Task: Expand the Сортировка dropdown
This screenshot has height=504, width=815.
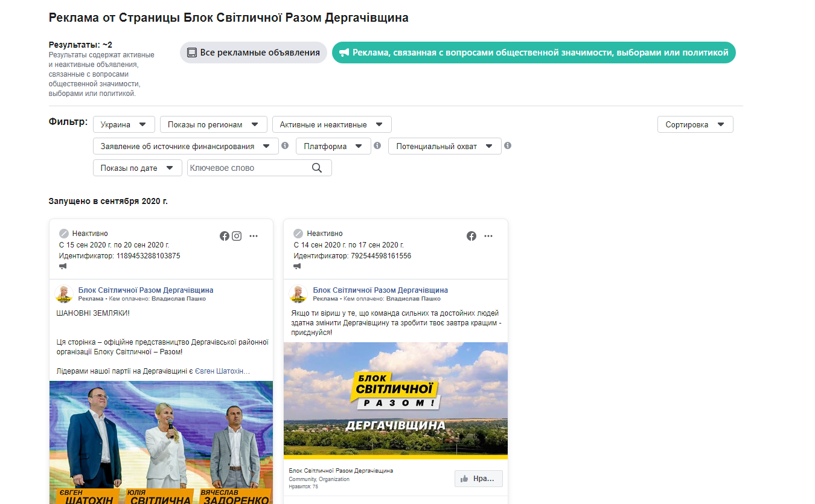Action: 695,124
